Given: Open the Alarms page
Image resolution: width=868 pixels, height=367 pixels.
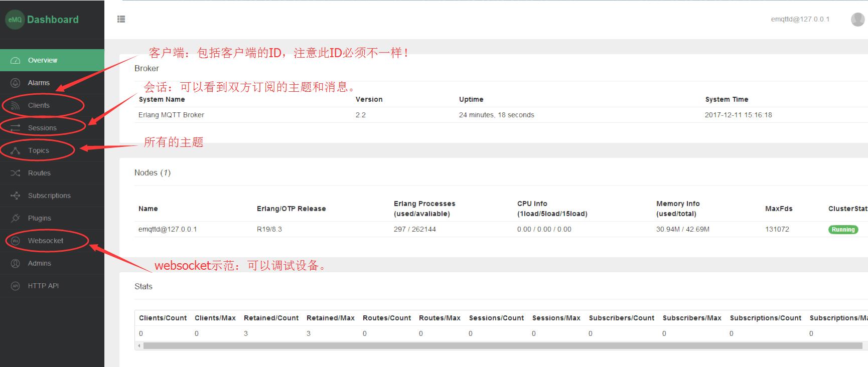Looking at the screenshot, I should (x=39, y=83).
